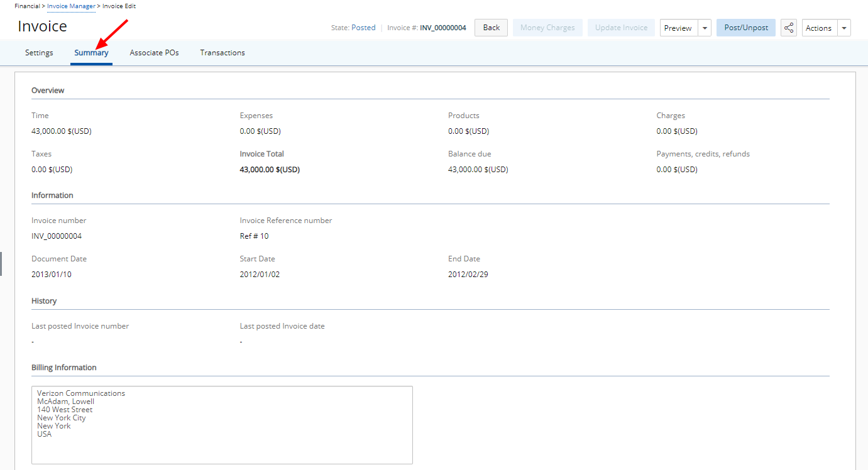Click the Products 0.00 $(USD) value

468,131
